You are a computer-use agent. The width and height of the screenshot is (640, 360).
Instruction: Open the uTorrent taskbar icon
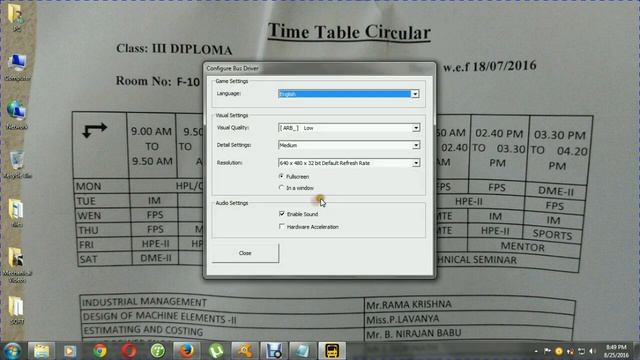(216, 351)
